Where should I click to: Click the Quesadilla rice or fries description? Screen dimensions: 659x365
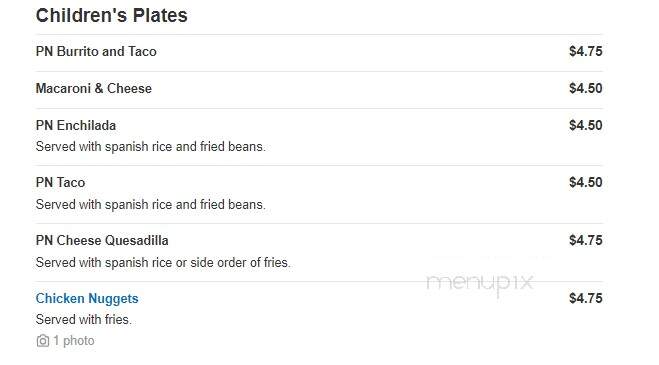click(x=163, y=263)
